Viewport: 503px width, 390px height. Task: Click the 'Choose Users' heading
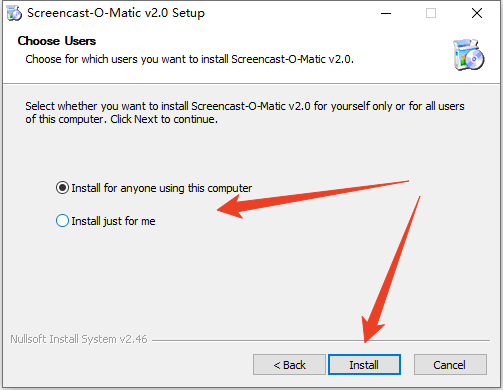(x=57, y=41)
